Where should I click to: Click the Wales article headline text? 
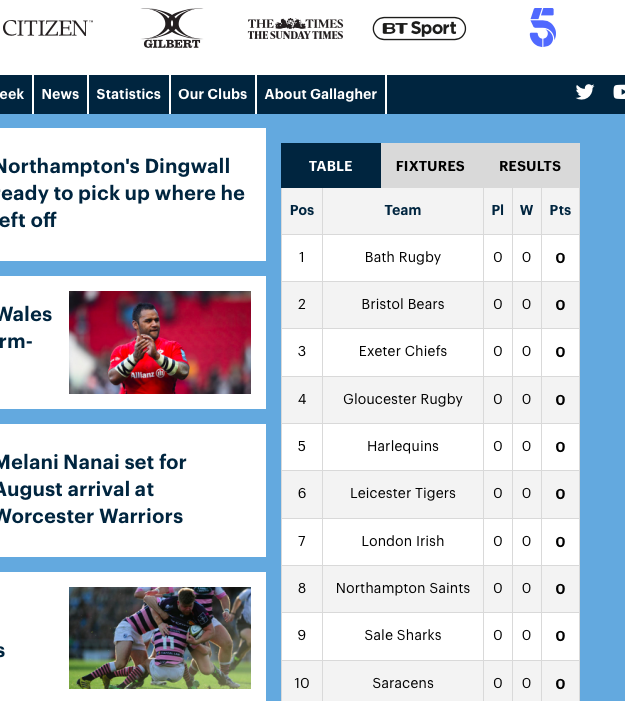[x=26, y=328]
